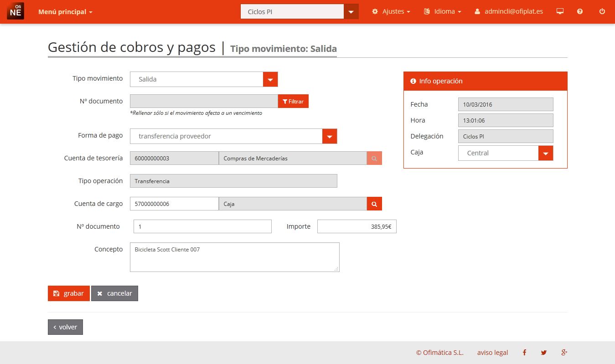Open the Menú principal dropdown

65,12
